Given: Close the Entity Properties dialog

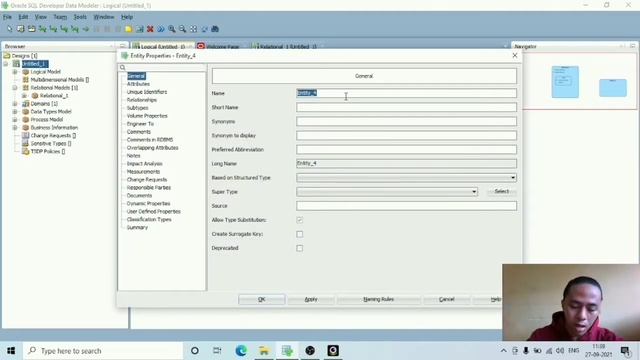Looking at the screenshot, I should pyautogui.click(x=515, y=56).
